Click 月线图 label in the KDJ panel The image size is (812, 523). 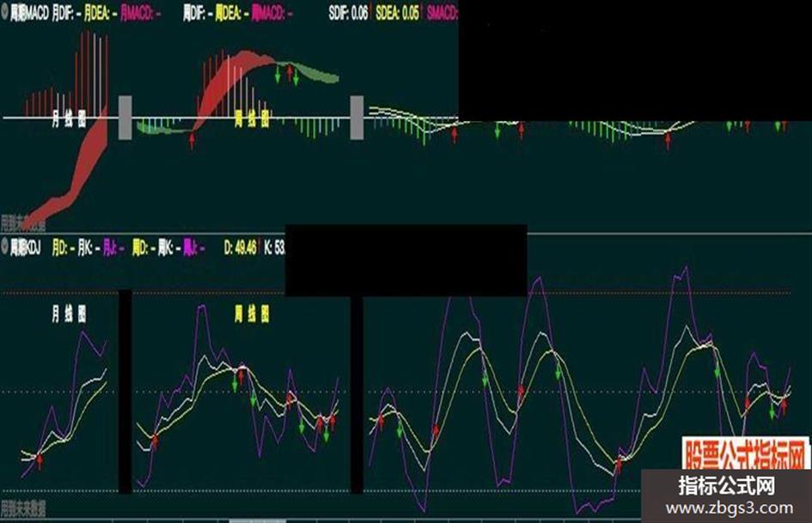pos(69,313)
